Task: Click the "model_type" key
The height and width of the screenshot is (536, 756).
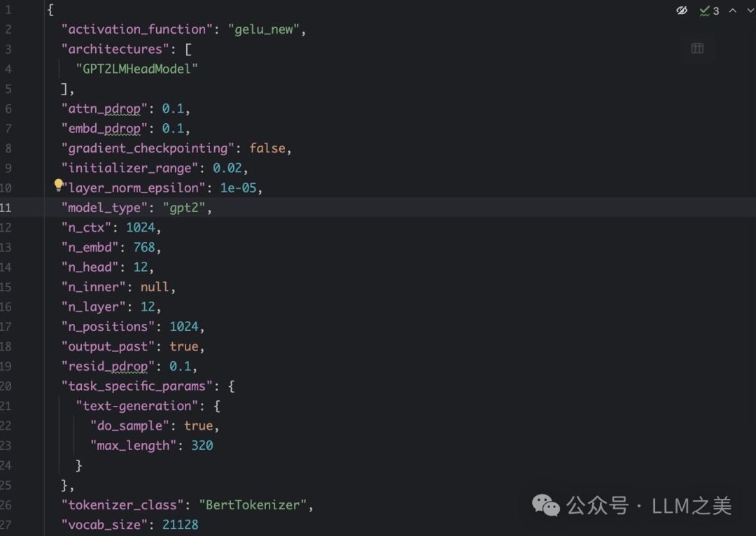Action: (x=105, y=208)
